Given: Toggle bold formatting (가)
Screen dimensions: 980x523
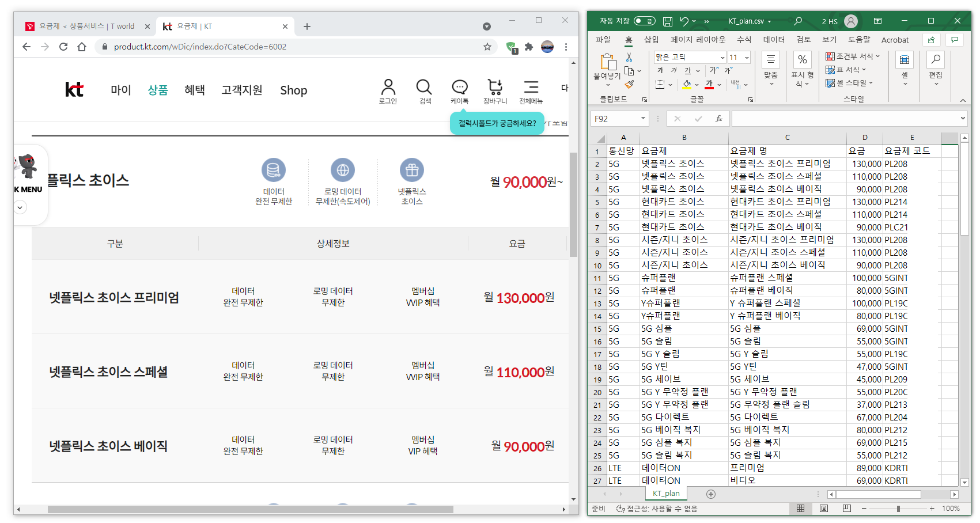Looking at the screenshot, I should pyautogui.click(x=660, y=71).
